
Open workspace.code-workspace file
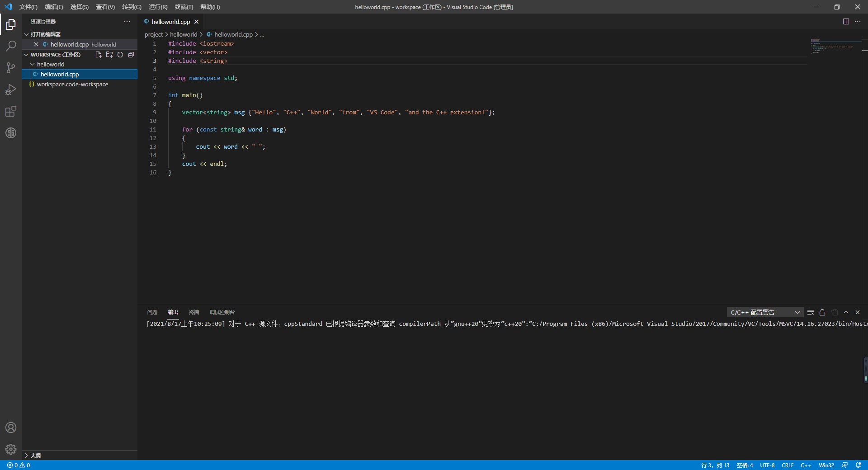(80, 84)
